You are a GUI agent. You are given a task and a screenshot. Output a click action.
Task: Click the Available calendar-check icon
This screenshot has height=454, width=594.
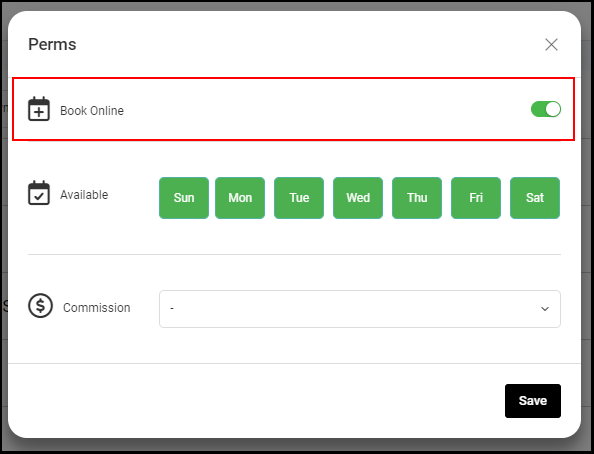pyautogui.click(x=39, y=193)
